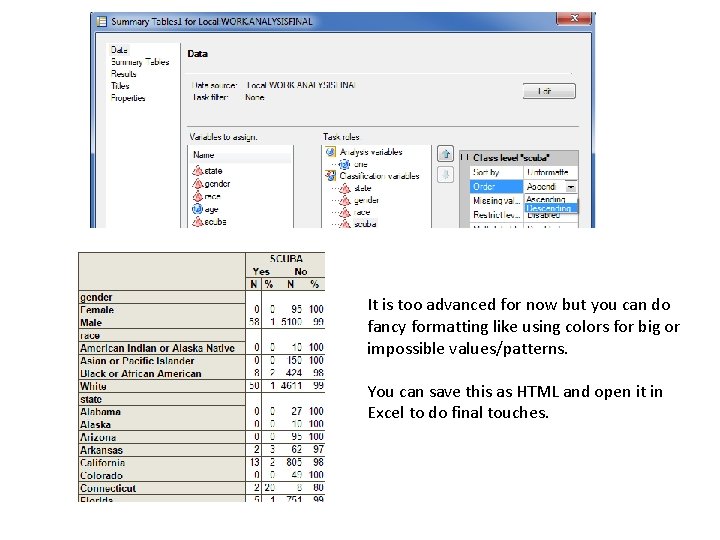Open the Properties page
Image resolution: width=720 pixels, height=540 pixels.
tap(128, 98)
